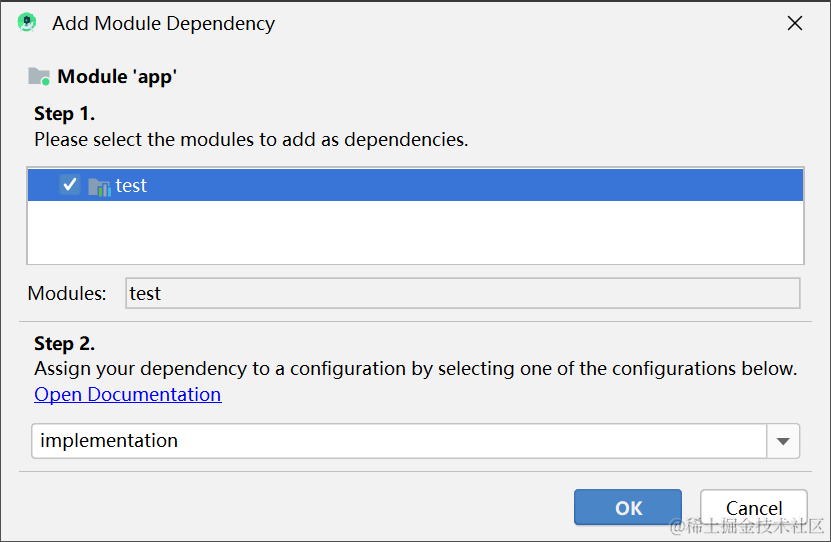Expand the configuration dropdown arrow

coord(783,441)
